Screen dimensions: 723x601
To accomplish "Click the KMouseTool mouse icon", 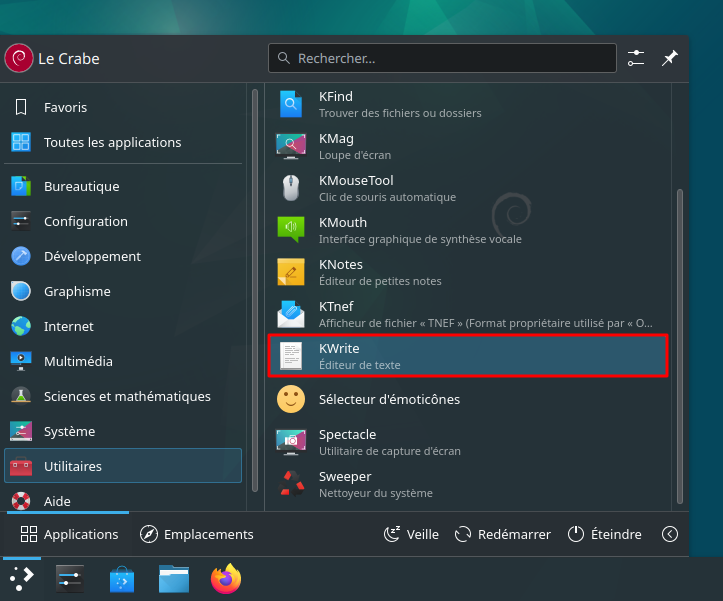I will (x=291, y=188).
